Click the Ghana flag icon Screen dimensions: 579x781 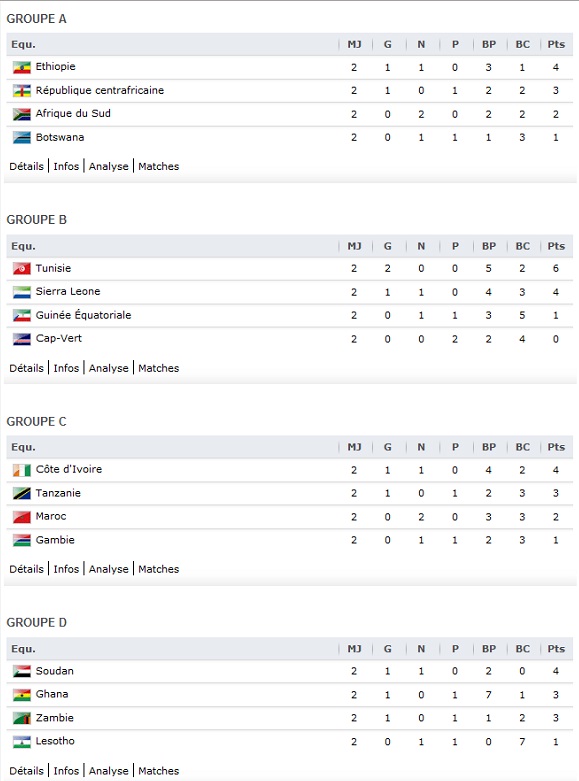point(22,695)
